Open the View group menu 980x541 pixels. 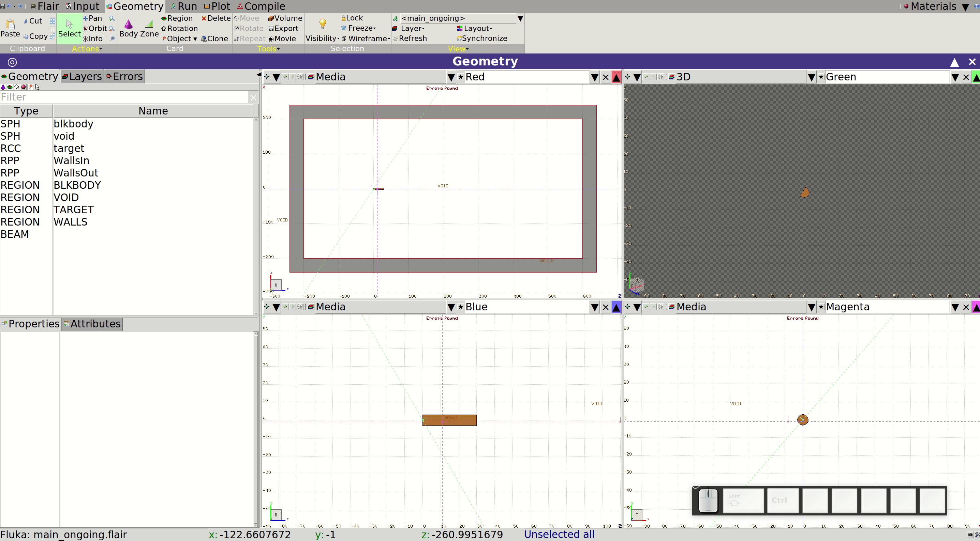458,49
